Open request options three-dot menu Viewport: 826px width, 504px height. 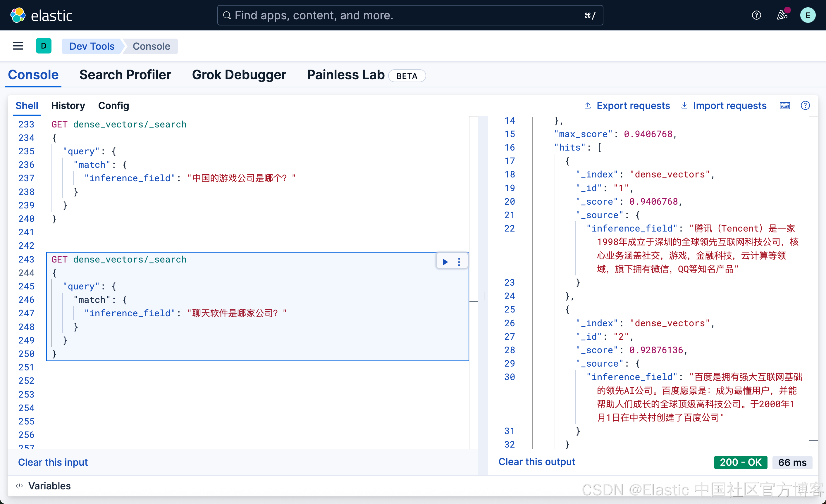point(459,262)
